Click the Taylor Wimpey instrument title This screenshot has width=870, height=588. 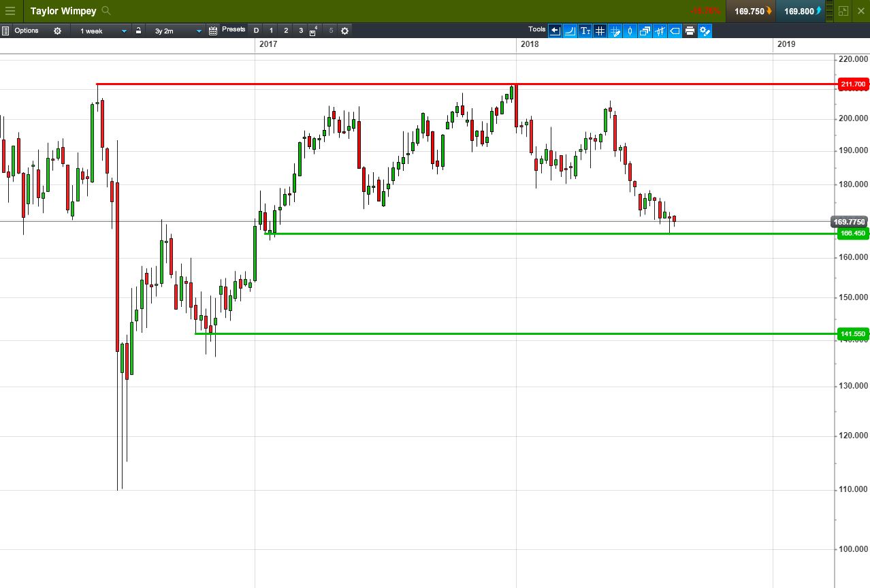(63, 11)
